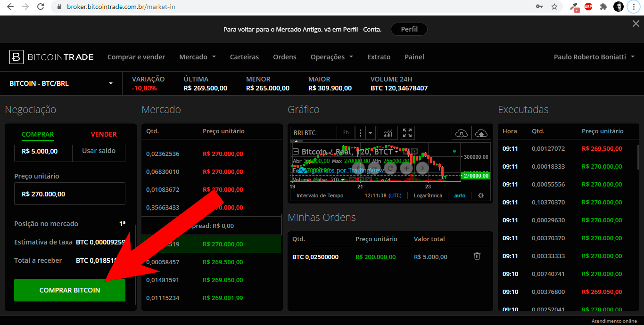The image size is (644, 325).
Task: Open the indicators icon on the chart
Action: [387, 133]
